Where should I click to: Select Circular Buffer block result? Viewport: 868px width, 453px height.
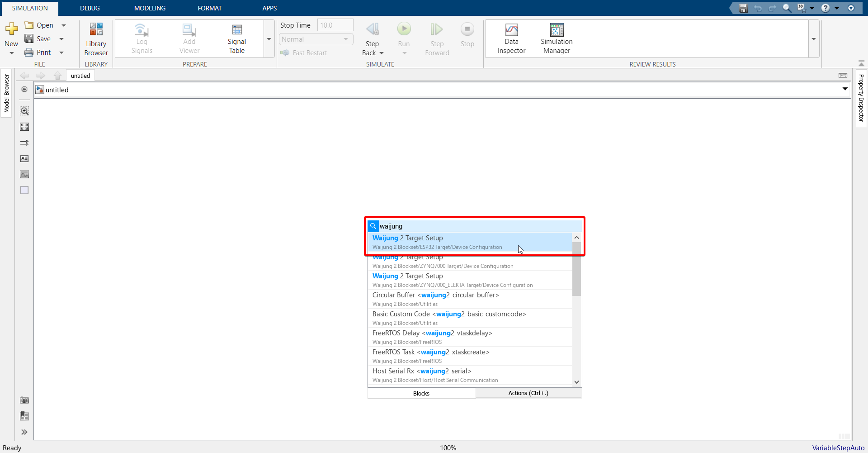click(470, 299)
